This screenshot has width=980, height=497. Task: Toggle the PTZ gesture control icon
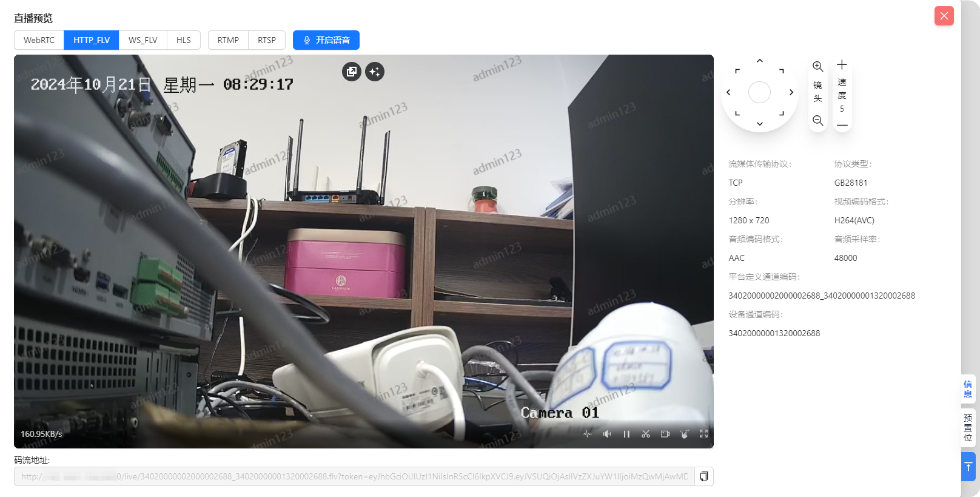685,434
